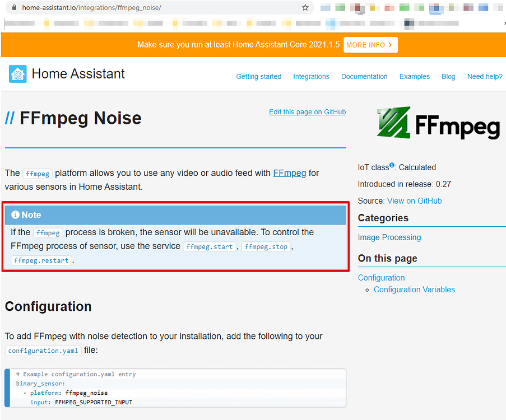Open the Blog menu item
Viewport: 506px width, 420px height.
[448, 77]
